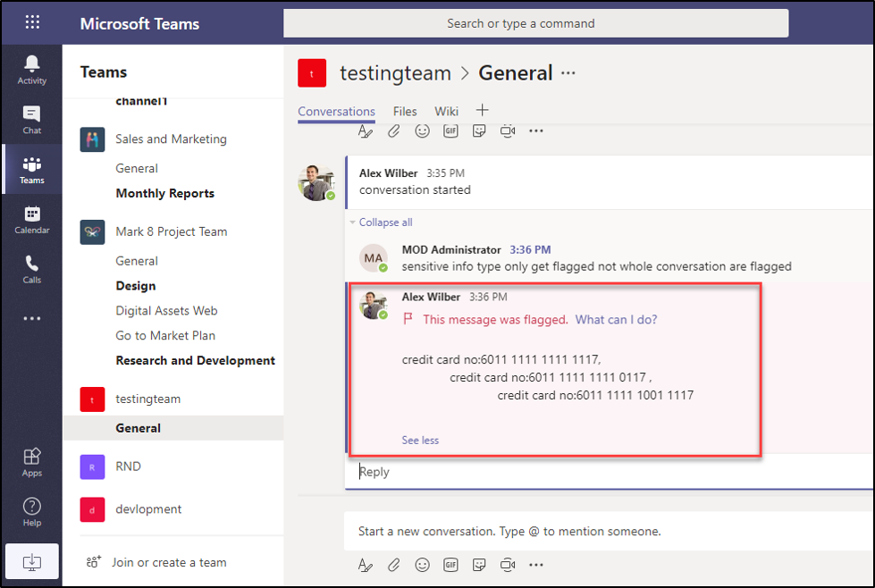Open Calls from the left rail
This screenshot has height=588, width=875.
tap(32, 268)
